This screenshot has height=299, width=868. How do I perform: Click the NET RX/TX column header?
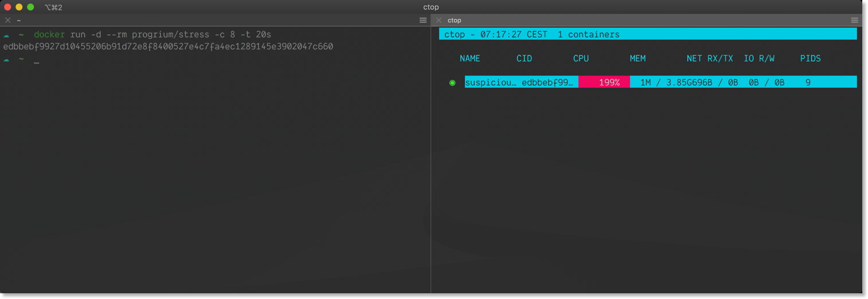tap(710, 58)
